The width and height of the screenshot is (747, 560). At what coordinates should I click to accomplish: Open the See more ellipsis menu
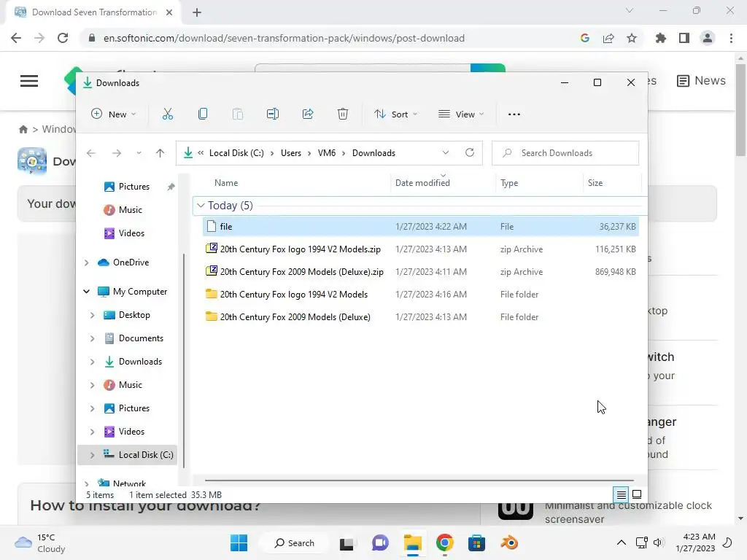(x=514, y=114)
